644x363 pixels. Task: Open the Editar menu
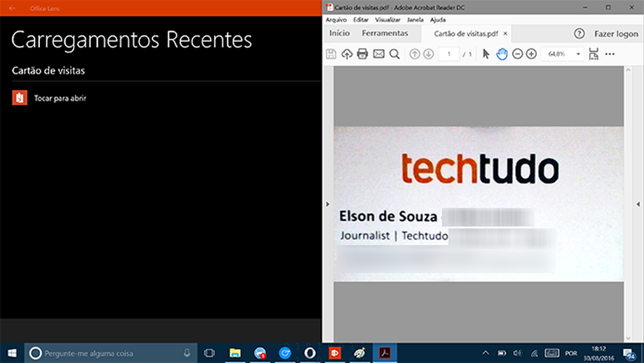pyautogui.click(x=361, y=20)
